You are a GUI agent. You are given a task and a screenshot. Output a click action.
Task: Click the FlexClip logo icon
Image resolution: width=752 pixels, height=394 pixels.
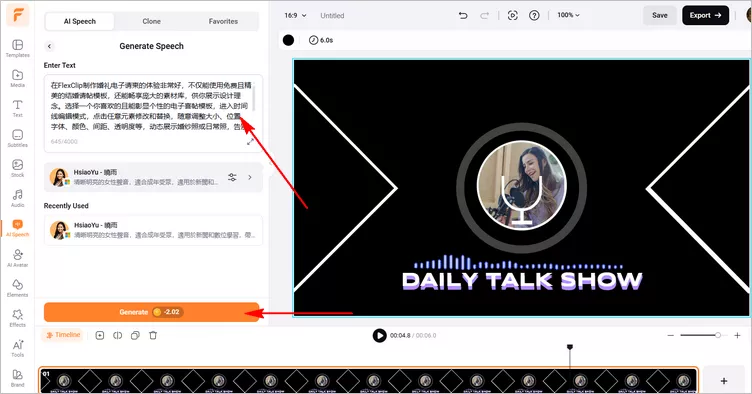(x=18, y=15)
